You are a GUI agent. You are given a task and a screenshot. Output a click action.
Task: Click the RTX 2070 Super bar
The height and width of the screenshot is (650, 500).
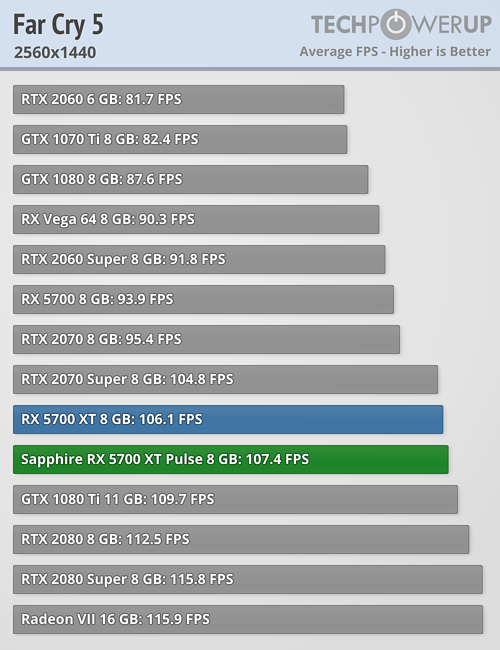tap(226, 379)
